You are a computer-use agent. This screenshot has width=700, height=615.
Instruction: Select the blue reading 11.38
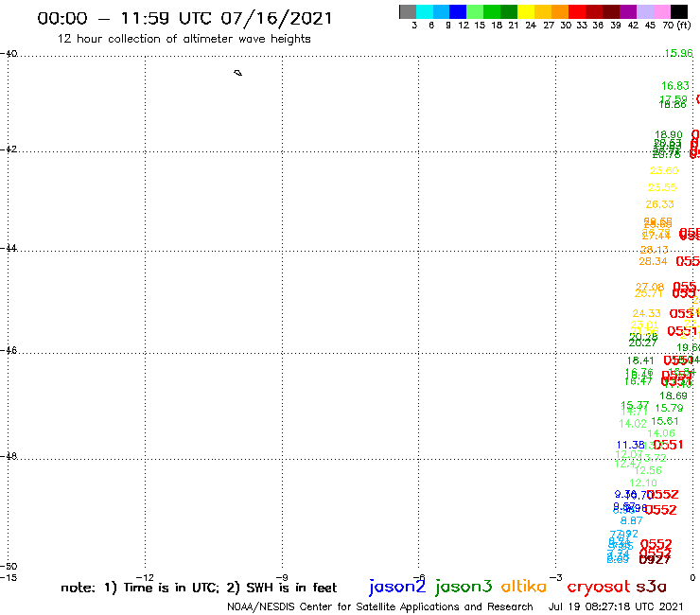[x=630, y=445]
